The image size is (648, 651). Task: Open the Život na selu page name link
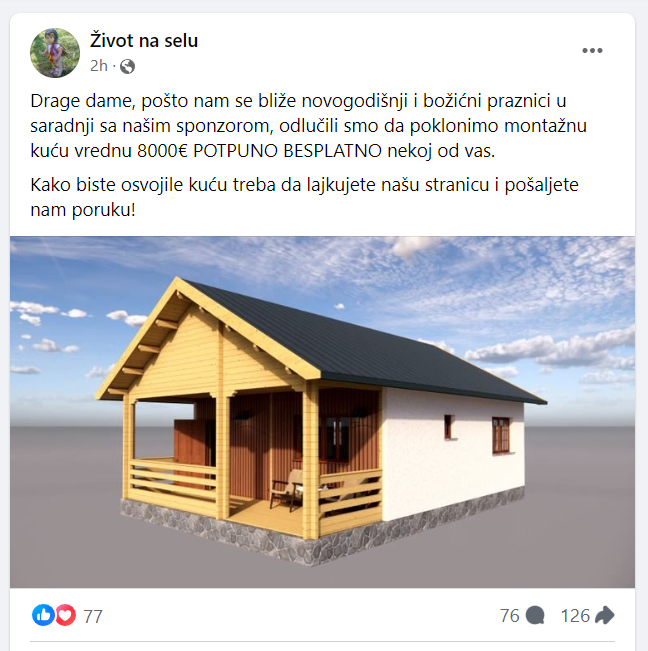[x=144, y=41]
